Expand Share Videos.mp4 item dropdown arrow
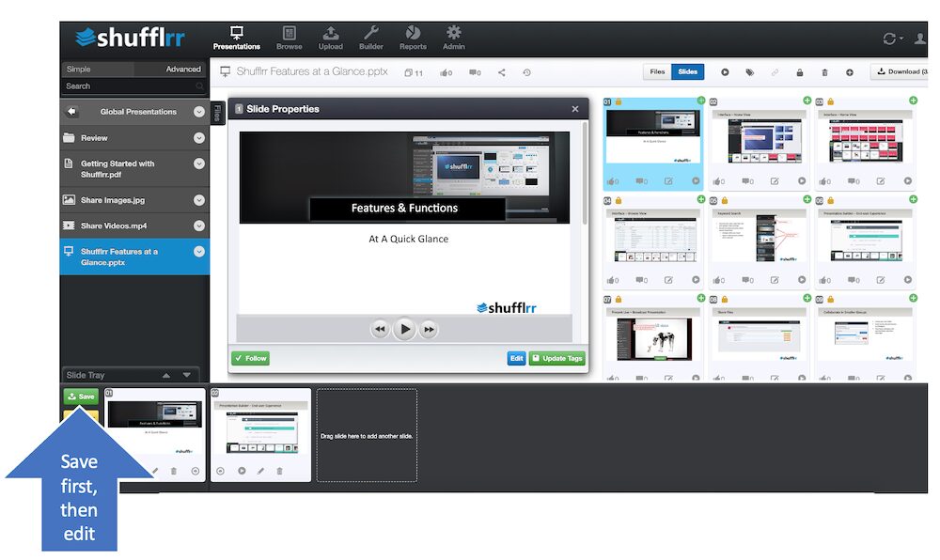Image resolution: width=940 pixels, height=560 pixels. pos(199,226)
